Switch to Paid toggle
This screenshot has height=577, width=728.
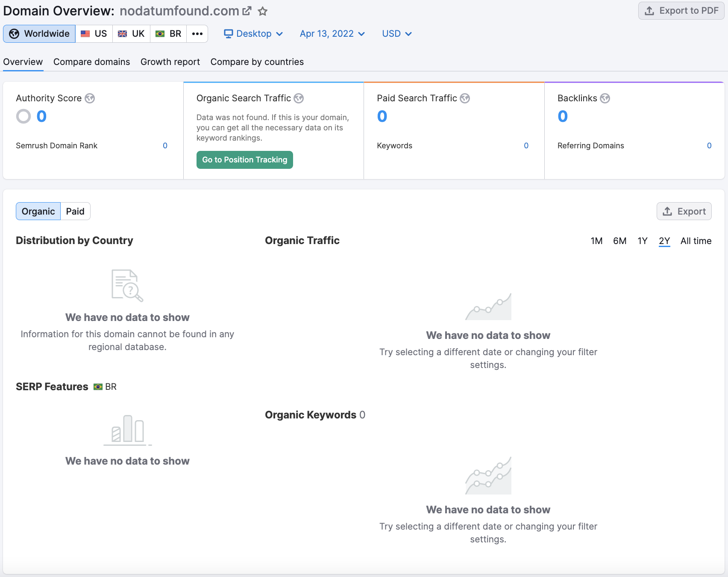coord(75,211)
